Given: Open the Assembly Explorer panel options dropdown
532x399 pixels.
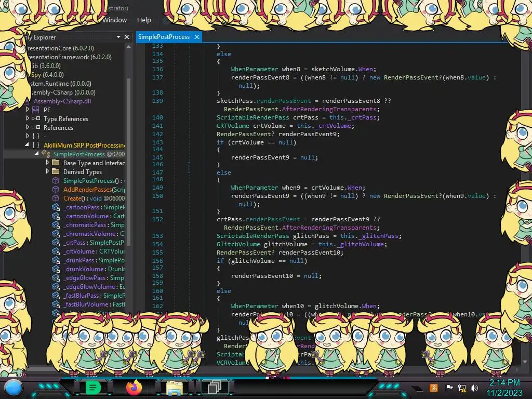Looking at the screenshot, I should 118,37.
